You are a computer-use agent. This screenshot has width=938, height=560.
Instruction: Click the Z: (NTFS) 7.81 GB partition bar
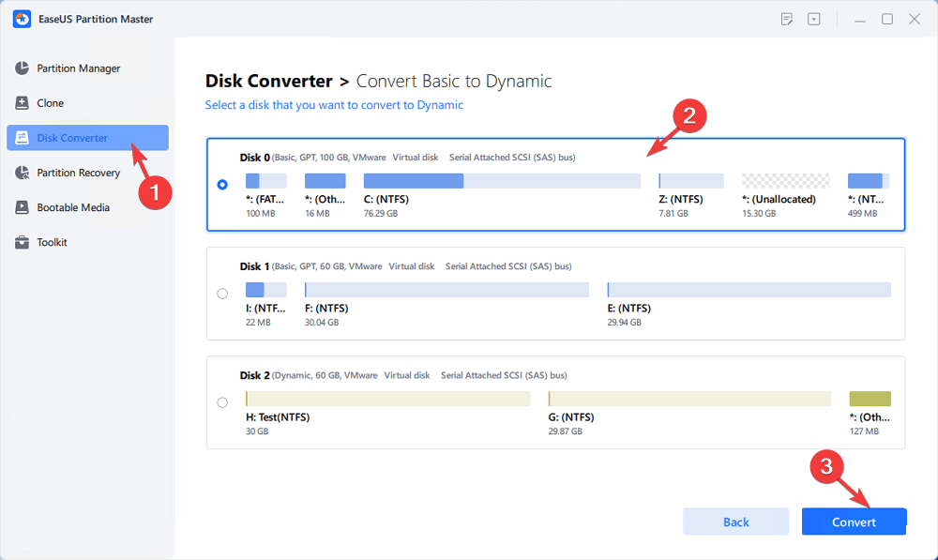coord(691,181)
